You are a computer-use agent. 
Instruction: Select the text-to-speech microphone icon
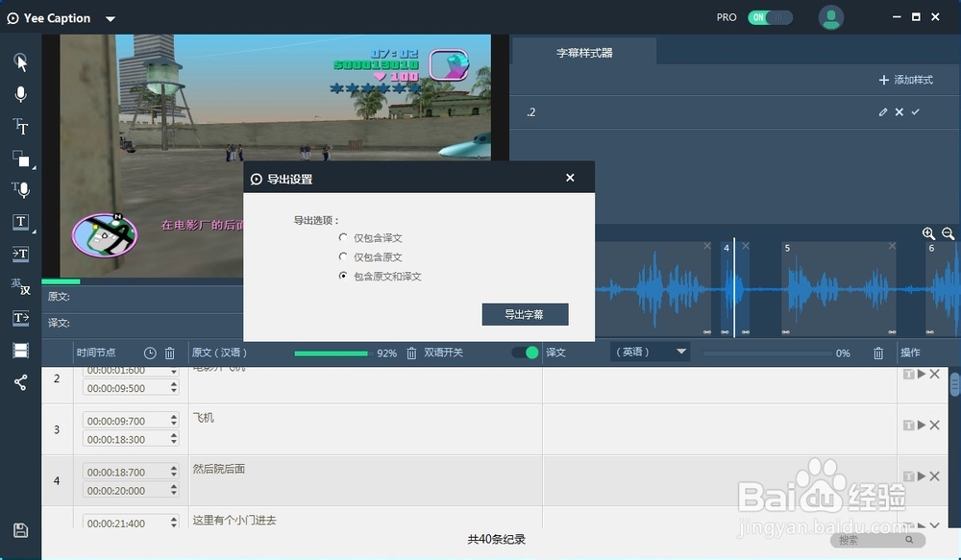click(21, 190)
